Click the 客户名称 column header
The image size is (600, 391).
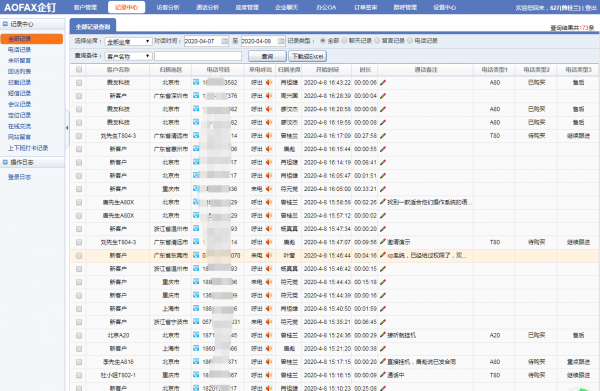(x=118, y=70)
